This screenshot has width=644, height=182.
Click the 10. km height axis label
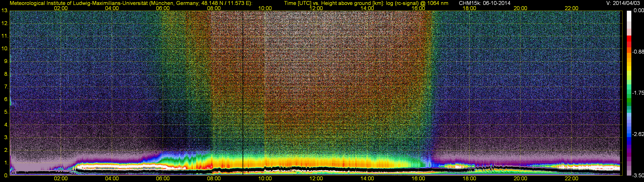point(5,49)
